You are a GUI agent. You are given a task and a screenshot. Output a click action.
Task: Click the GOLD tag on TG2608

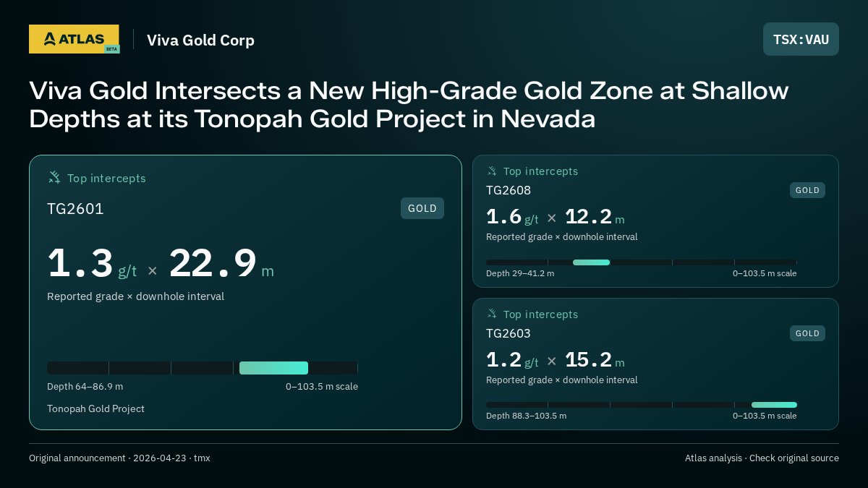pyautogui.click(x=807, y=190)
